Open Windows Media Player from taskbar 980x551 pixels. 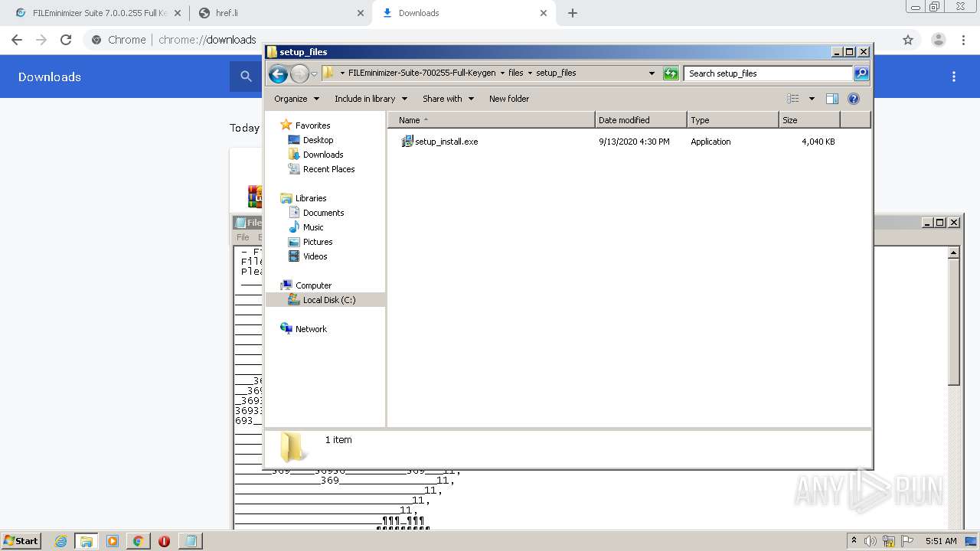click(112, 541)
